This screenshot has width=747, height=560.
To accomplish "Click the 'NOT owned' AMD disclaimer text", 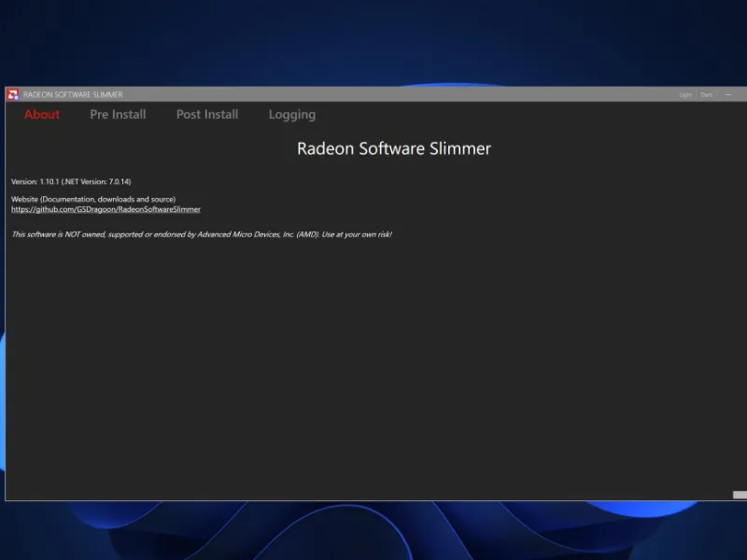I will coord(202,234).
